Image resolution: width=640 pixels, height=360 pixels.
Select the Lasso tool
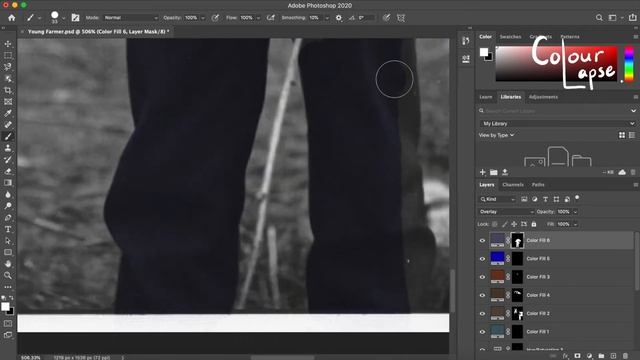[x=8, y=67]
